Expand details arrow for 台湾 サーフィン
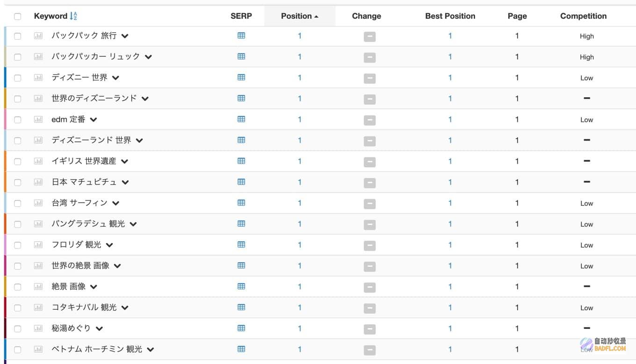The height and width of the screenshot is (364, 636). coord(116,203)
